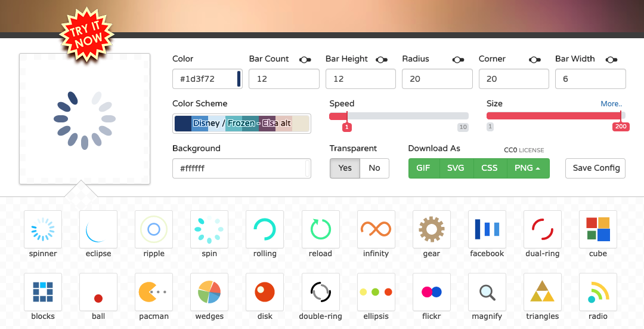Click the spinner preview thumbnail
The height and width of the screenshot is (329, 644).
85,119
